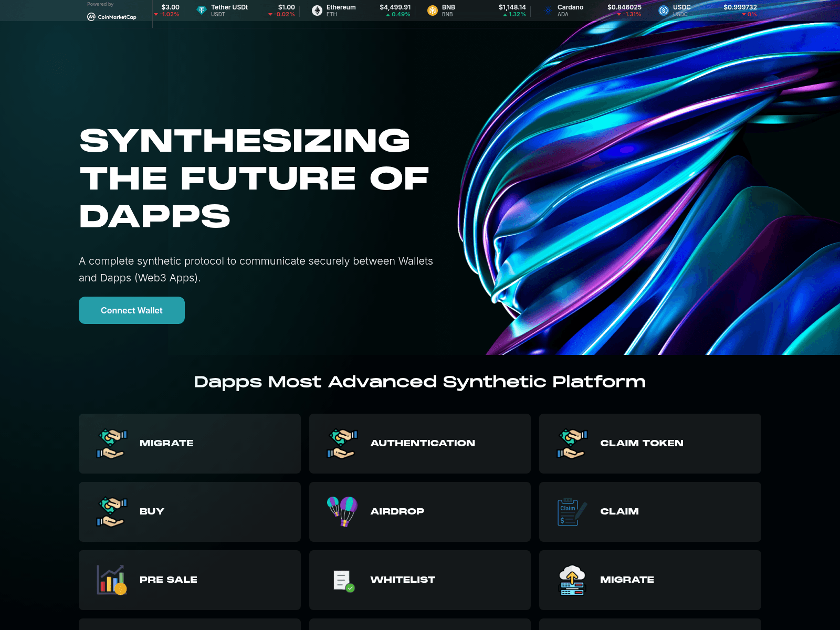Open the CoinMarketCap logo link
Viewport: 840px width, 630px height.
[x=112, y=17]
